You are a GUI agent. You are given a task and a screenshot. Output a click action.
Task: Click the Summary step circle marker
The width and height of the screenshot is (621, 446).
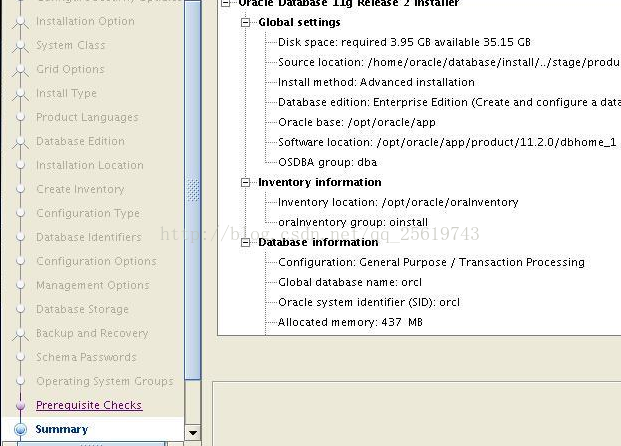pos(20,429)
